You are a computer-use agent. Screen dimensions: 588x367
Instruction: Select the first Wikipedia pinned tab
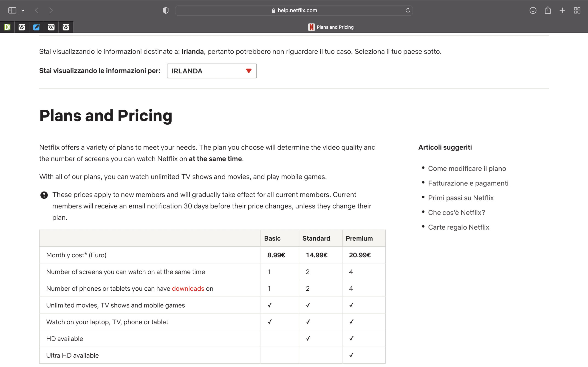[22, 27]
